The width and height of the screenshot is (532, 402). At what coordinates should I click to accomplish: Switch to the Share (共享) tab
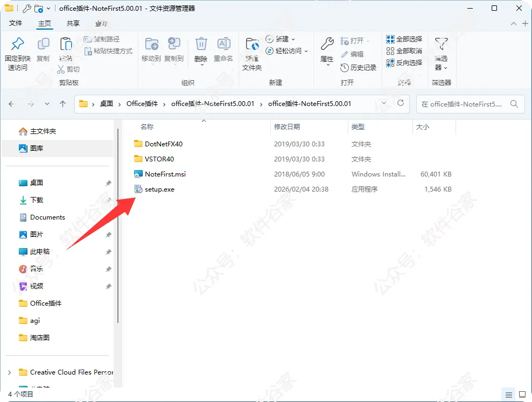point(73,23)
